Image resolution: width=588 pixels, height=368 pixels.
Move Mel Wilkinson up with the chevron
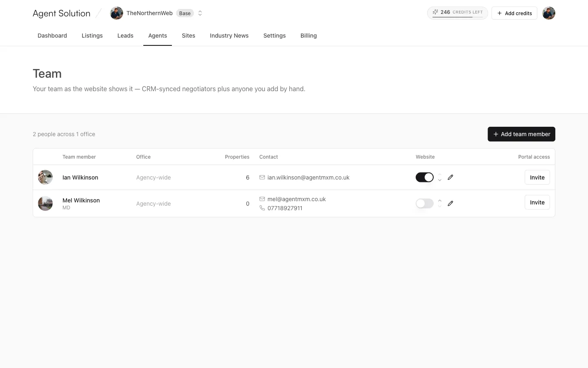point(440,200)
